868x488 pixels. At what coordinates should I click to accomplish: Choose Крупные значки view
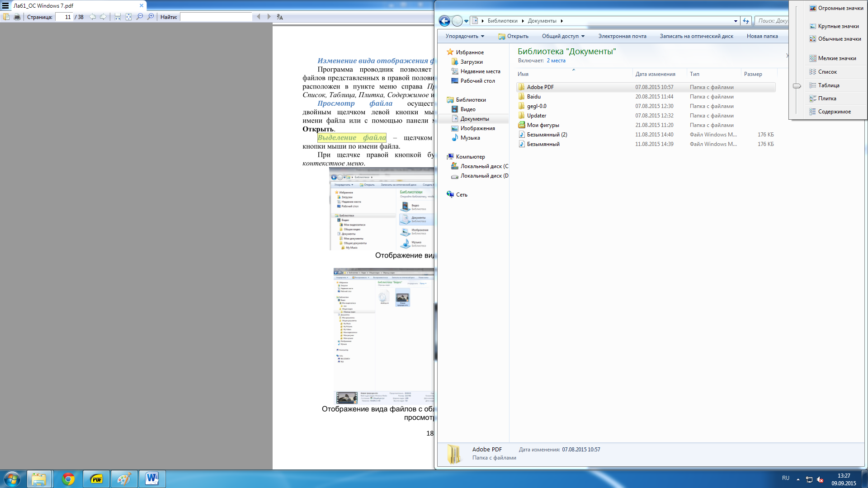click(x=836, y=26)
